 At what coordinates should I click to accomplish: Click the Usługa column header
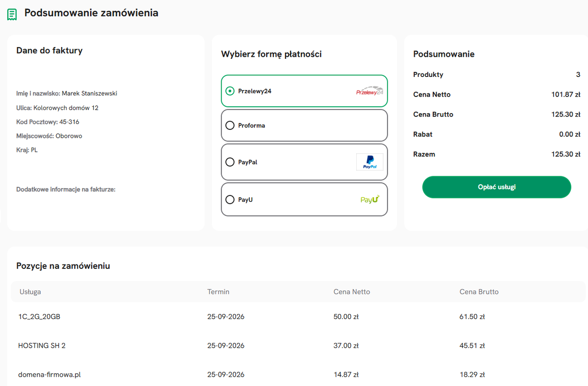pos(30,292)
